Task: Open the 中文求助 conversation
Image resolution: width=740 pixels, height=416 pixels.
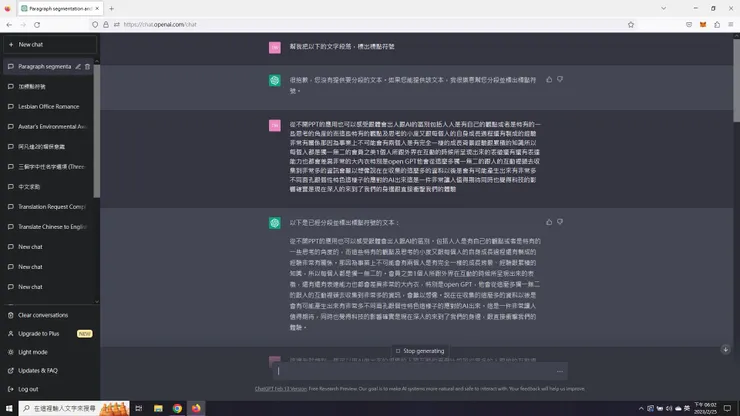Action: tap(48, 187)
